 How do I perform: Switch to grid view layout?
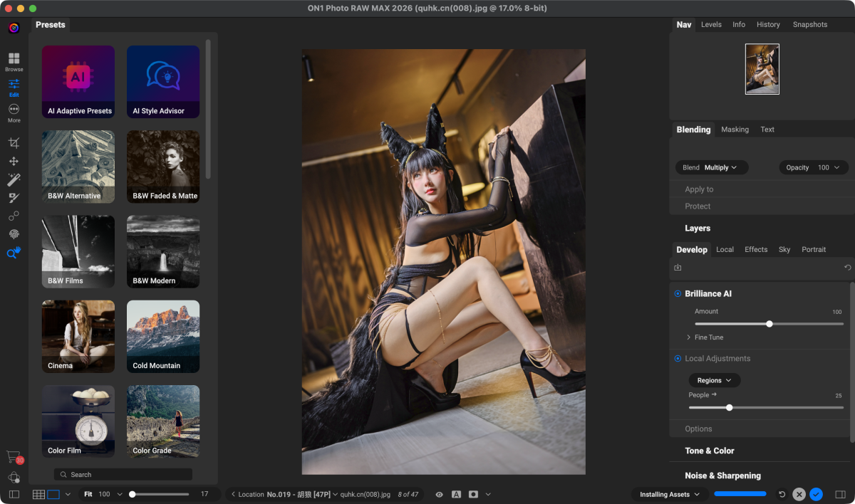(x=38, y=494)
